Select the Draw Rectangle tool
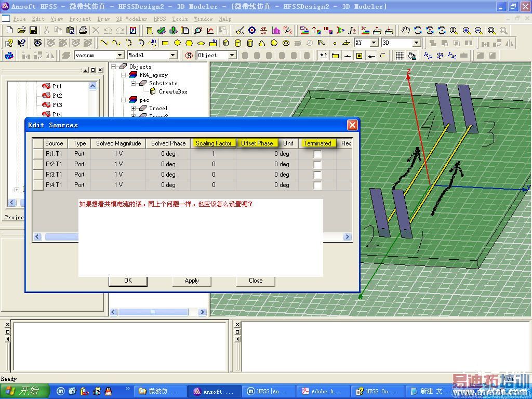Viewport: 532px width, 399px height. 165,43
